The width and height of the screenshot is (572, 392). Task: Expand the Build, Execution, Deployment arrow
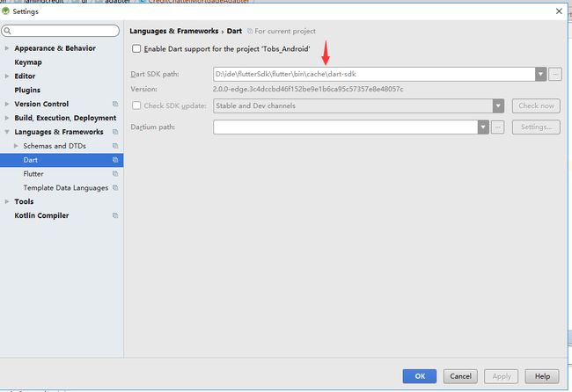point(6,118)
